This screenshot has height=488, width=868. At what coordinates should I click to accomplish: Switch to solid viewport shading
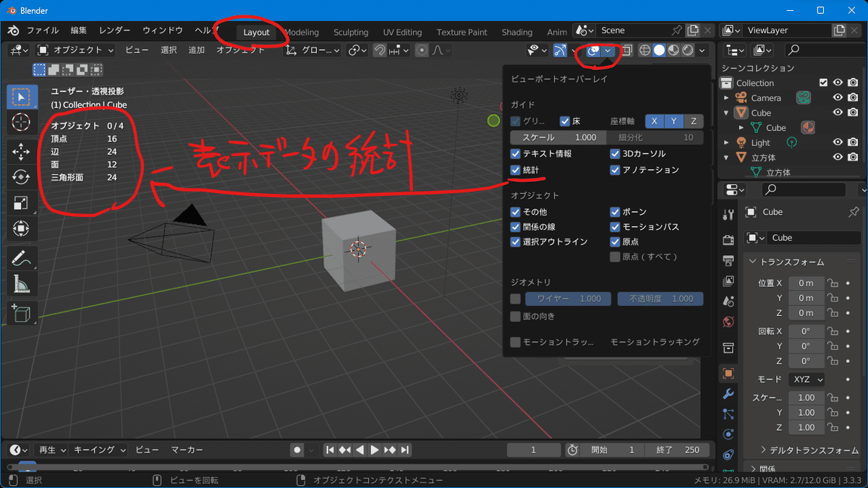[659, 50]
